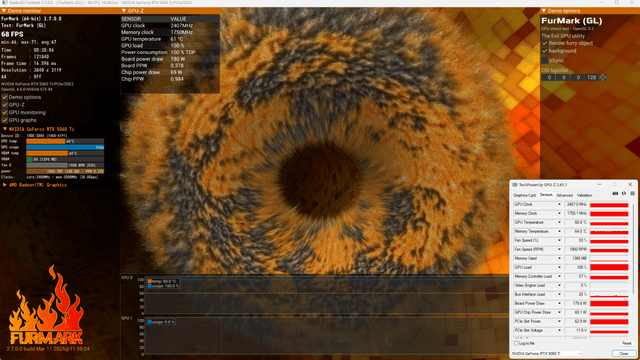
Task: Uncheck the background option
Action: [x=545, y=51]
